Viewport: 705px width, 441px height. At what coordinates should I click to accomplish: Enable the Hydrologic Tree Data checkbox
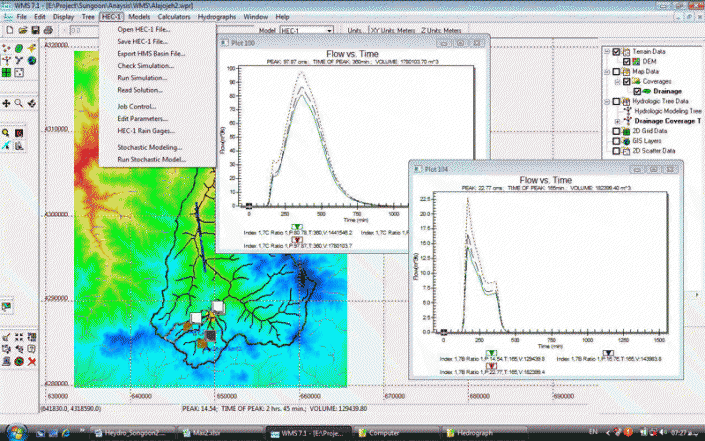[x=616, y=101]
